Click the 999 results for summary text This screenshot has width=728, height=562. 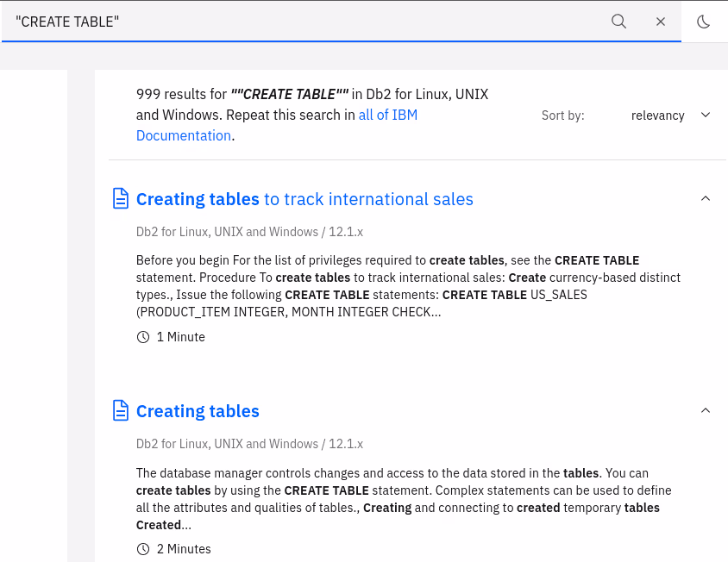pos(312,115)
